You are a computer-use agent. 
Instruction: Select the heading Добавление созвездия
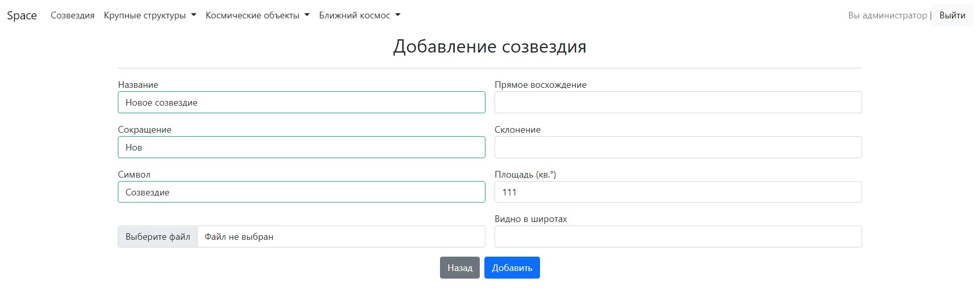[x=490, y=46]
